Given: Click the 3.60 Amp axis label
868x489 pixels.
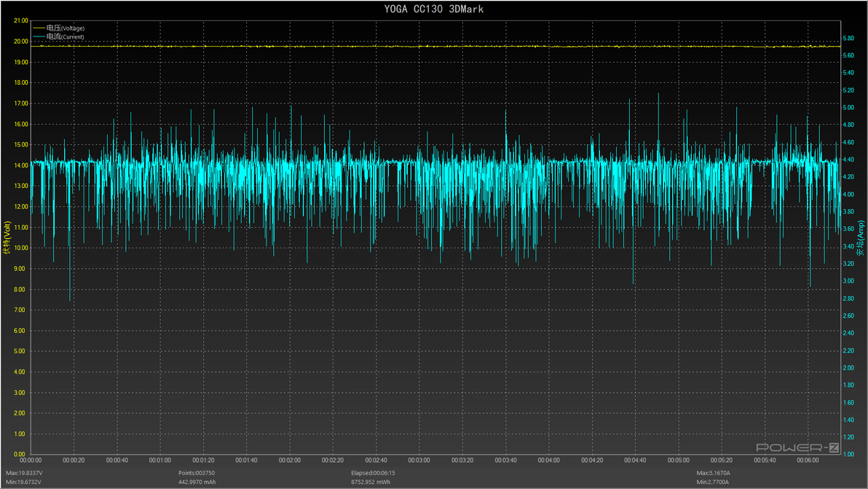Looking at the screenshot, I should coord(848,229).
